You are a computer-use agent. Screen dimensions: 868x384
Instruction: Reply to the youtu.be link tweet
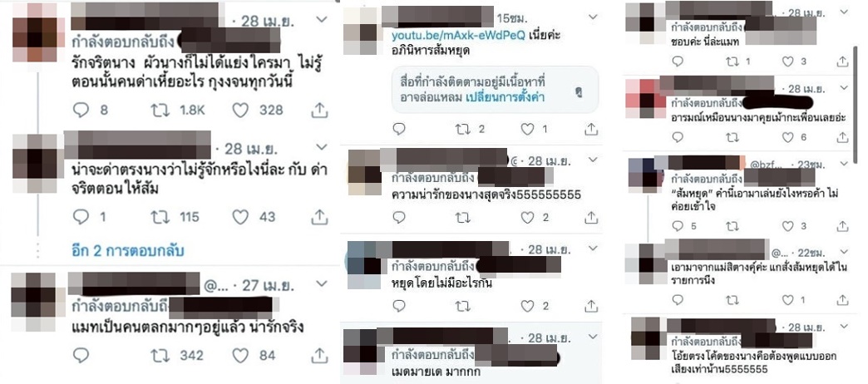(399, 129)
